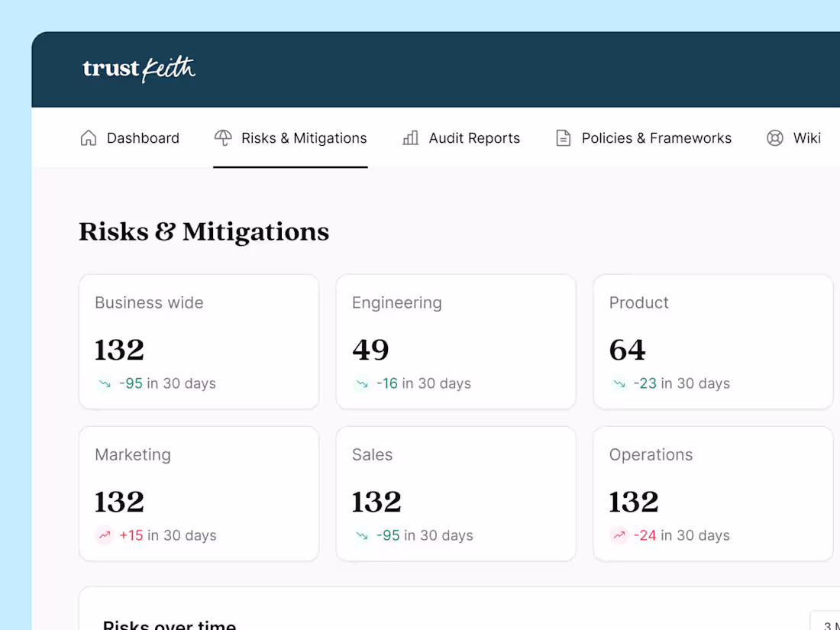840x630 pixels.
Task: Open the Sales risks card
Action: click(x=456, y=493)
